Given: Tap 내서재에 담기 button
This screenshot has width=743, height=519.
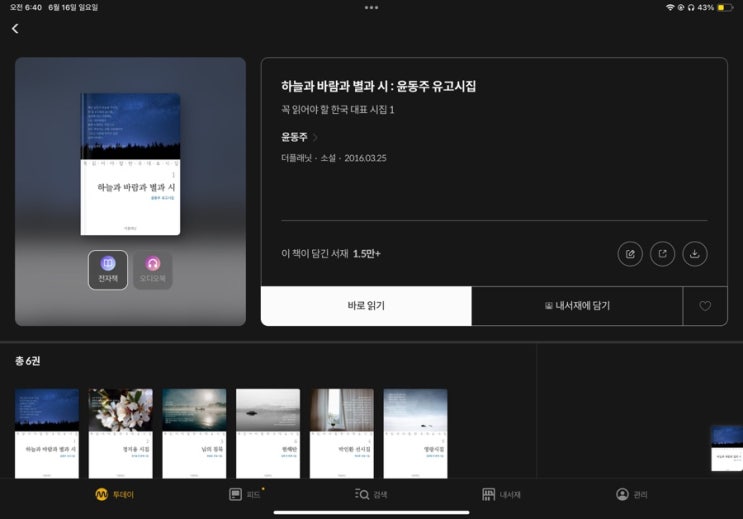Looking at the screenshot, I should click(x=577, y=306).
